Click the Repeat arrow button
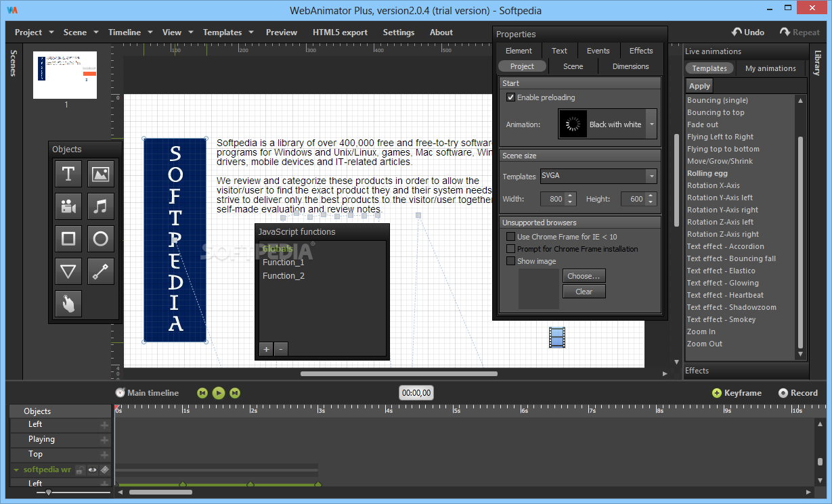Image resolution: width=832 pixels, height=504 pixels. point(800,32)
